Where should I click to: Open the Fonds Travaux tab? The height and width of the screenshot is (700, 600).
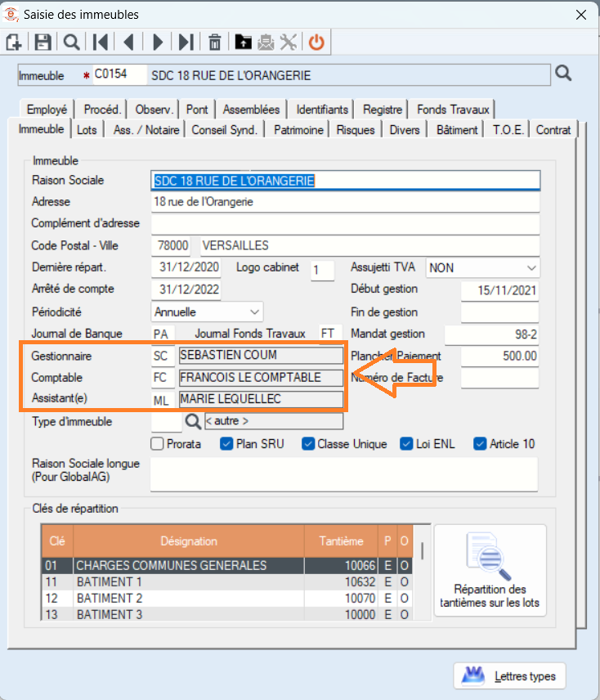453,110
